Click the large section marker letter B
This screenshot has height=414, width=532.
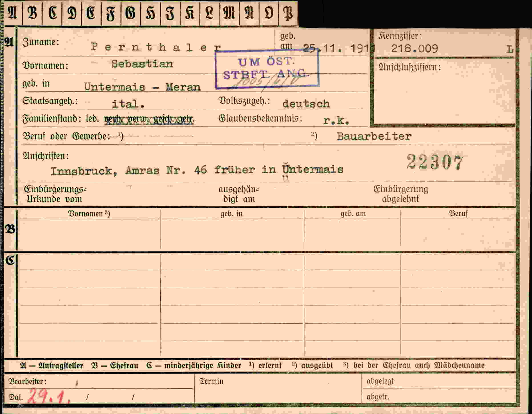tap(10, 229)
